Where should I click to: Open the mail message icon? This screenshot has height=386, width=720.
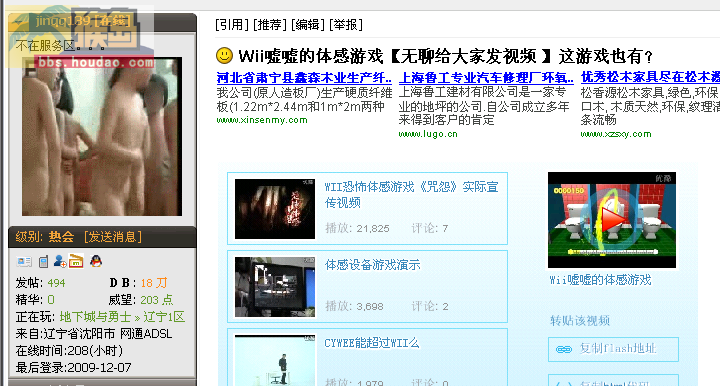(x=76, y=261)
